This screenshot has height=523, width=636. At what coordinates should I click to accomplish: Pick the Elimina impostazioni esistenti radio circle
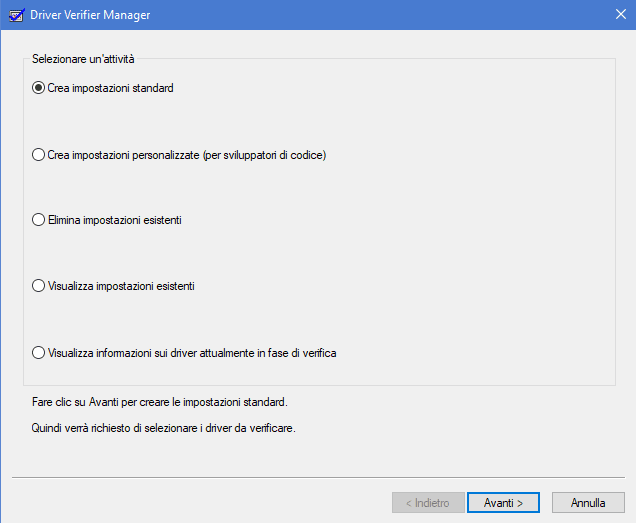(x=39, y=220)
